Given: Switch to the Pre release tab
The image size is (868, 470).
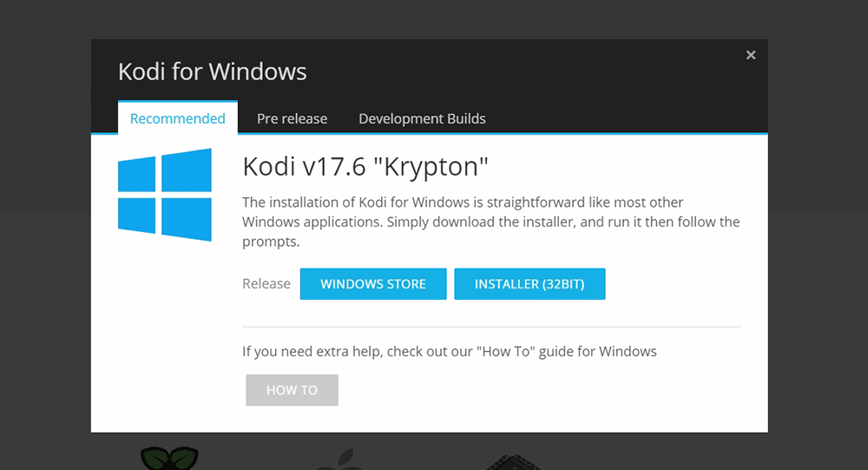Looking at the screenshot, I should (292, 119).
